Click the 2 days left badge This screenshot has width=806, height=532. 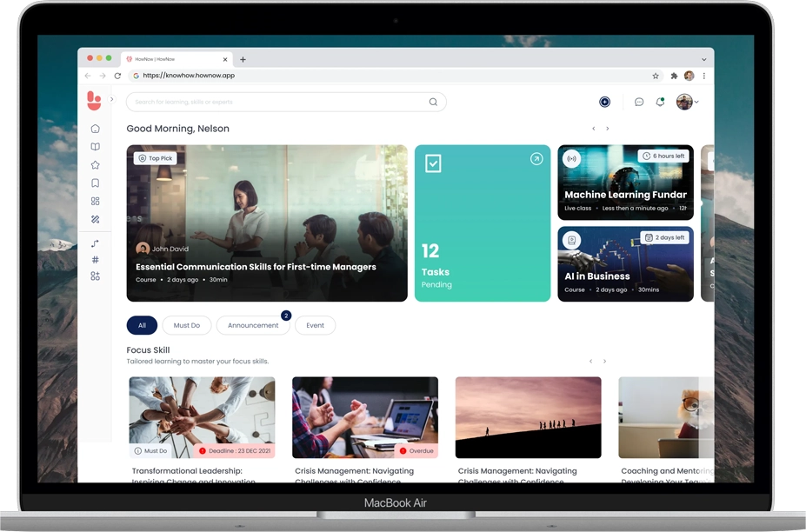point(664,237)
